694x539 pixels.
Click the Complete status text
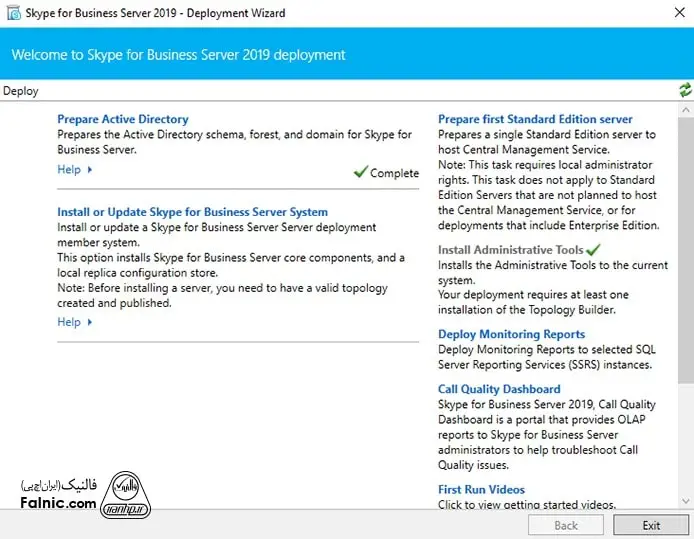click(394, 173)
